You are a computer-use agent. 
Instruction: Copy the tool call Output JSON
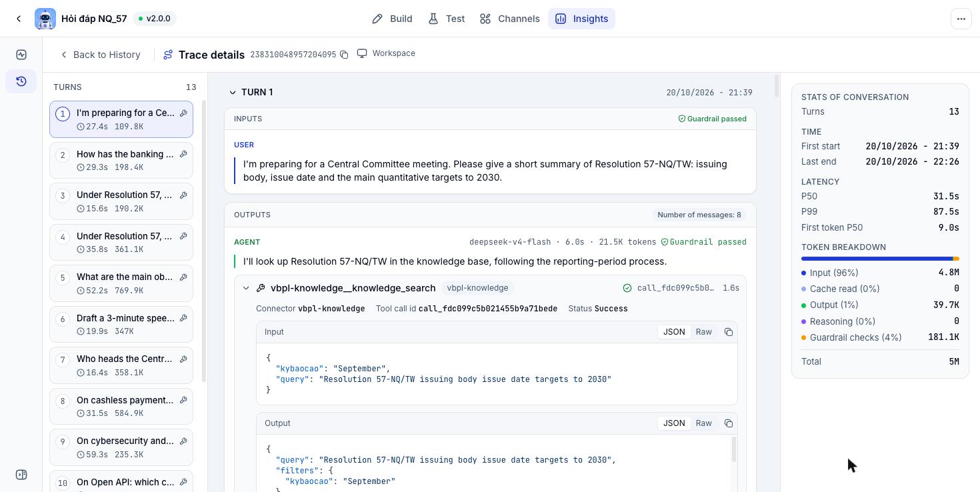(x=729, y=423)
